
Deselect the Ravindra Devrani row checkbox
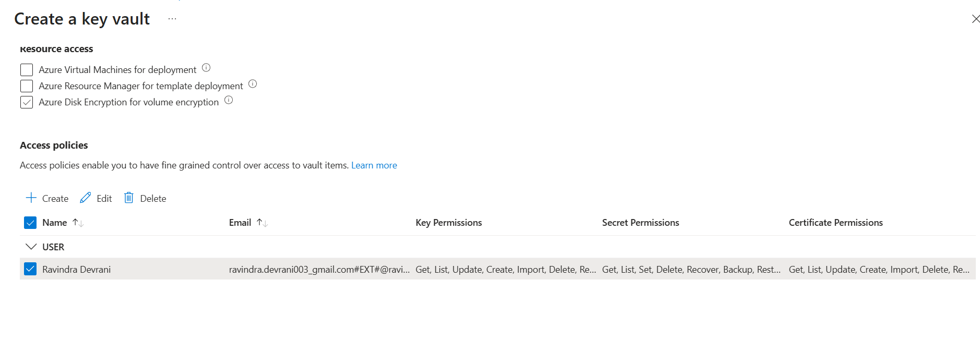click(x=30, y=269)
